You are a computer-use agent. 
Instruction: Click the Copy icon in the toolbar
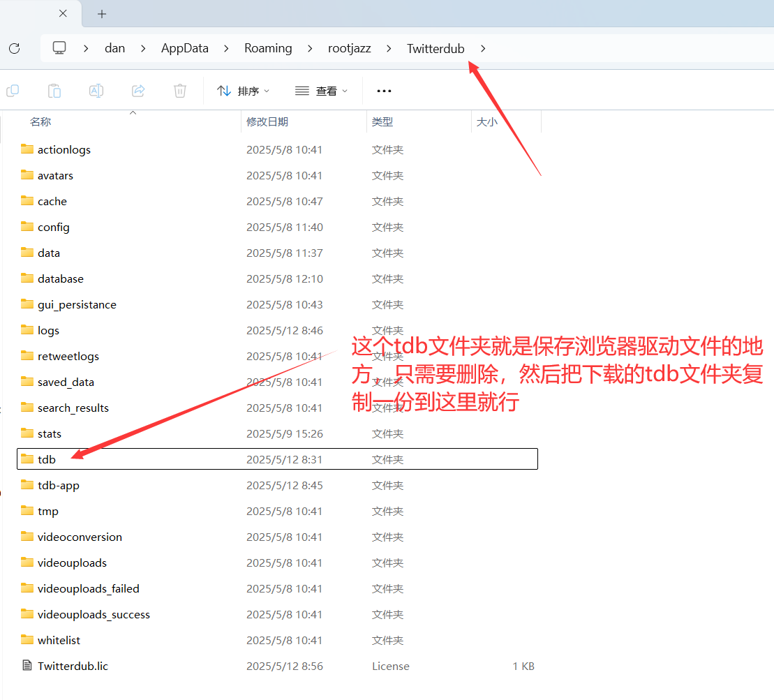(14, 91)
